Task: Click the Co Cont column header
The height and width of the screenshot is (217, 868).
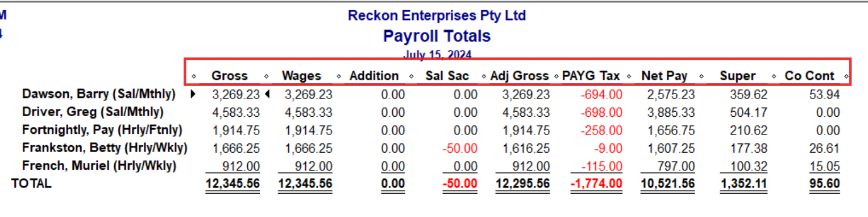Action: [x=809, y=76]
